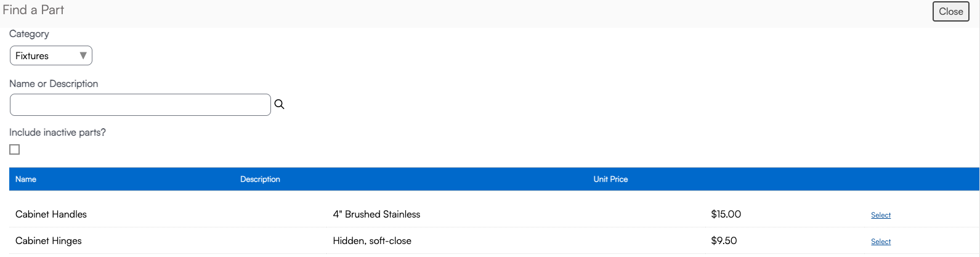Click the Category field label
This screenshot has width=980, height=257.
(x=29, y=34)
